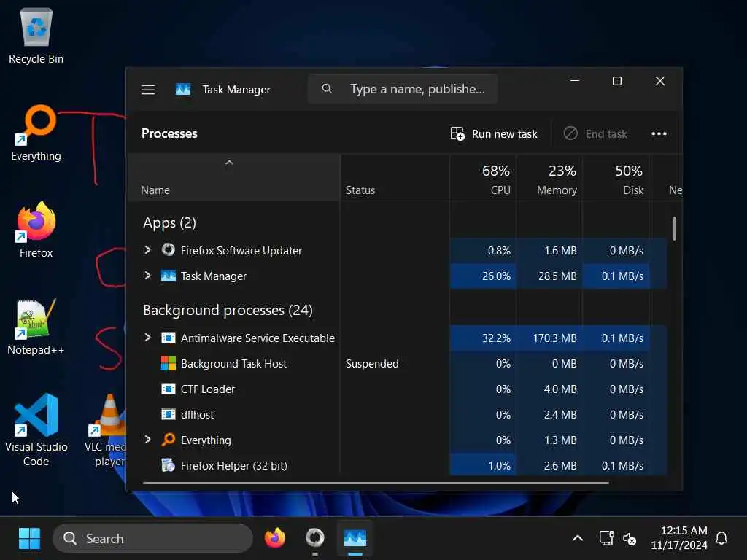Expand the Task Manager process group
This screenshot has height=560, width=747.
pyautogui.click(x=147, y=275)
